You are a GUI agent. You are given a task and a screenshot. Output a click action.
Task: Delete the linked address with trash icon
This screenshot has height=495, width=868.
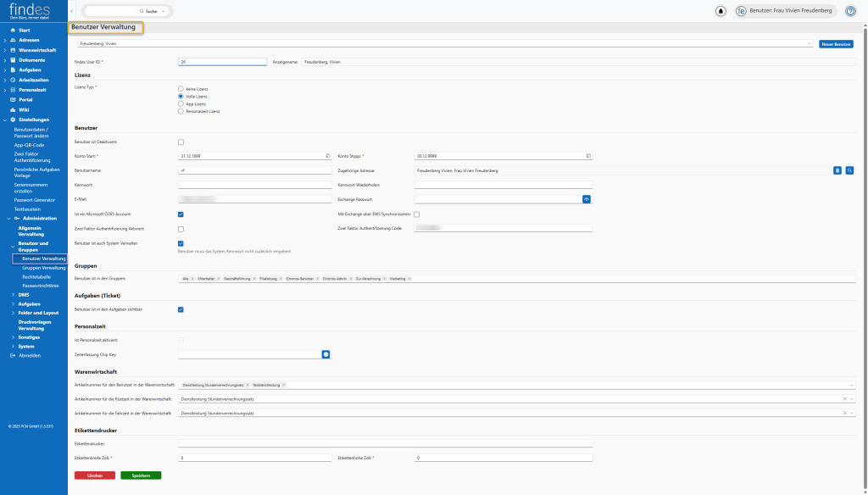[837, 170]
